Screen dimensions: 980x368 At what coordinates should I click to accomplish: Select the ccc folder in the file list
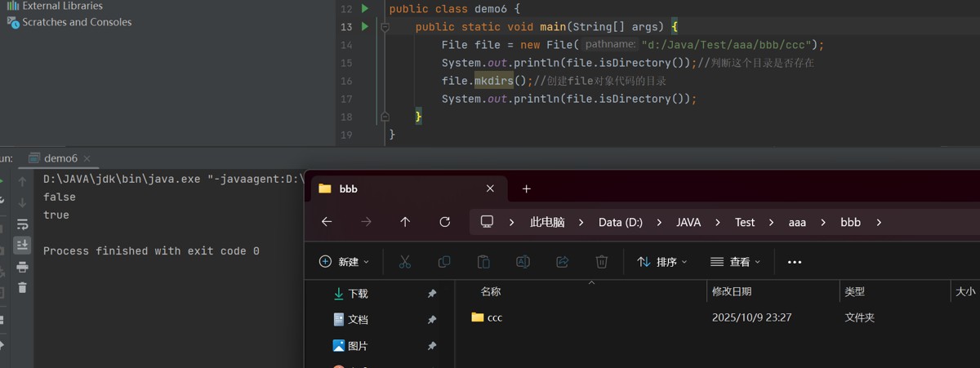click(488, 317)
